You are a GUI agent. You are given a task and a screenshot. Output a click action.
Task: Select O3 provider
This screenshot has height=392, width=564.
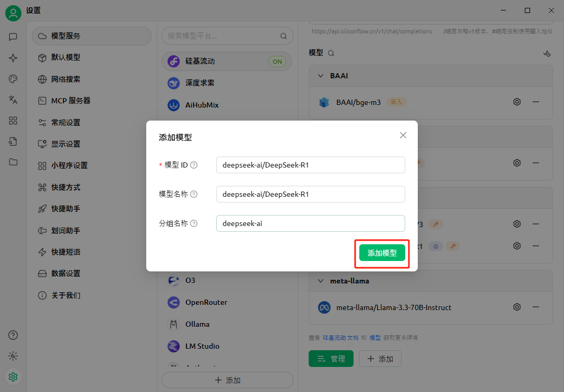click(227, 280)
